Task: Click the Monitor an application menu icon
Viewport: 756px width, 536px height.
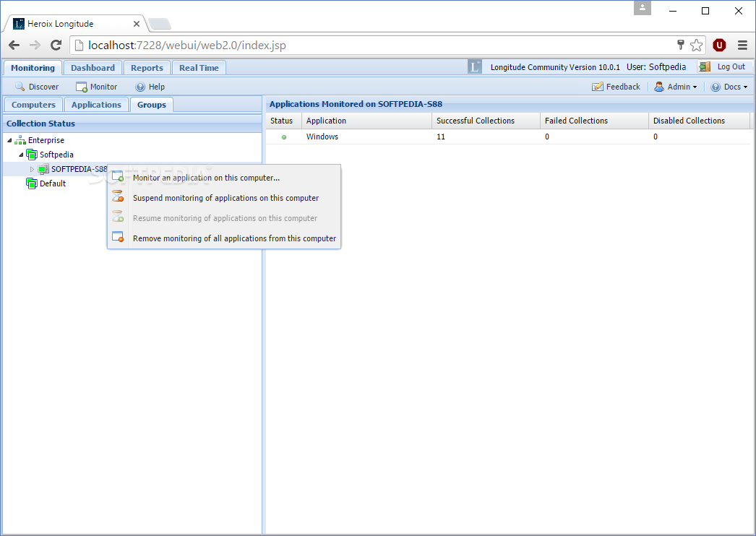Action: tap(118, 177)
